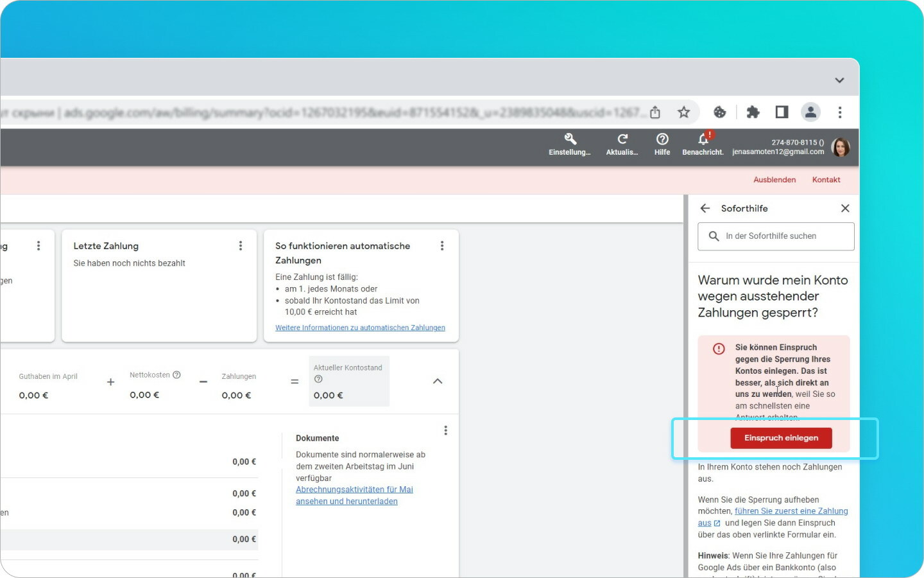924x578 pixels.
Task: Focus the 'In der Soforthilfe suchen' field
Action: 776,236
